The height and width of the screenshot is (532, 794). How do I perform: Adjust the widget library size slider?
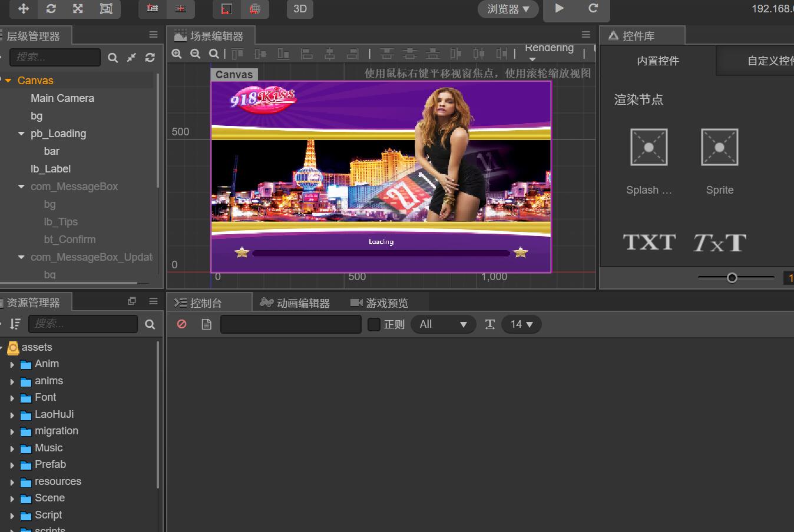732,278
